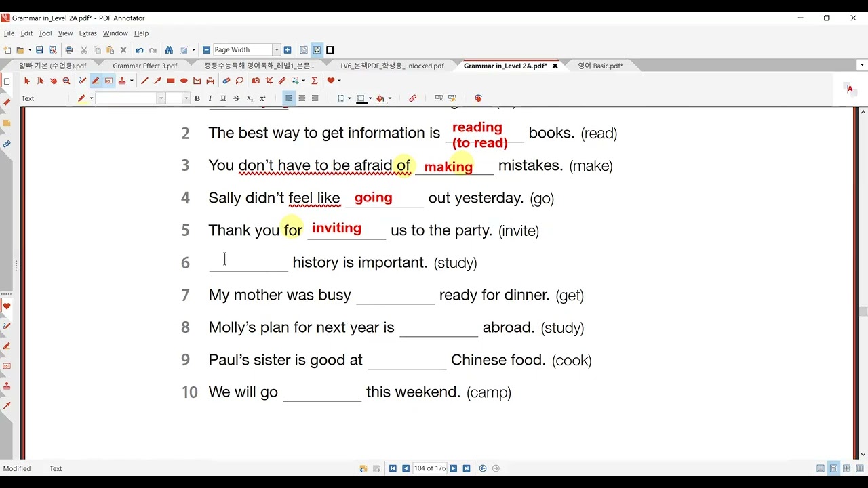This screenshot has height=488, width=868.
Task: Undo the last action
Action: [140, 50]
